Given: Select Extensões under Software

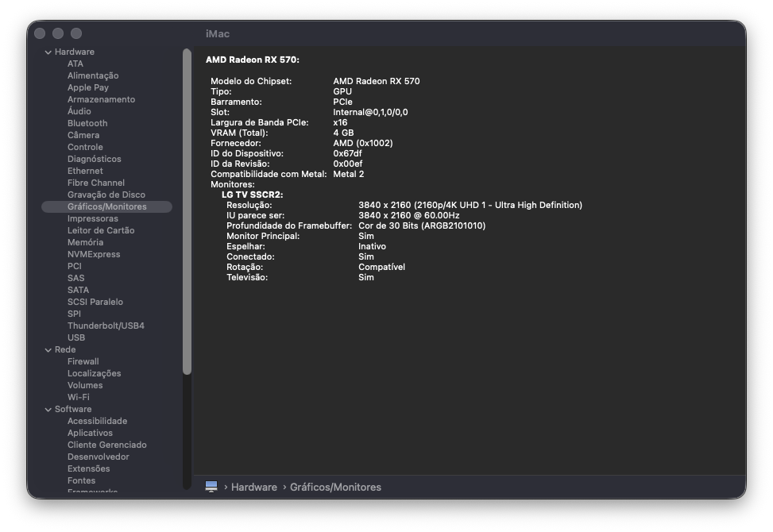Looking at the screenshot, I should (88, 468).
